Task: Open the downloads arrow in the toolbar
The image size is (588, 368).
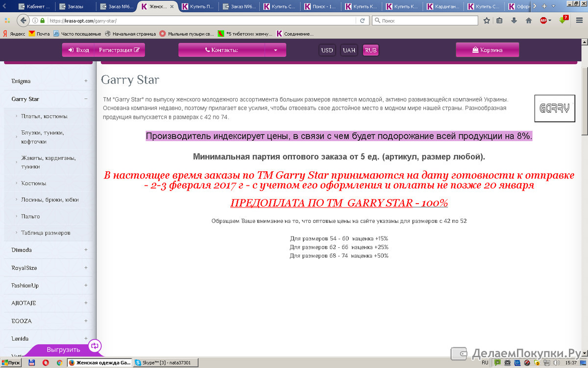Action: (x=514, y=21)
